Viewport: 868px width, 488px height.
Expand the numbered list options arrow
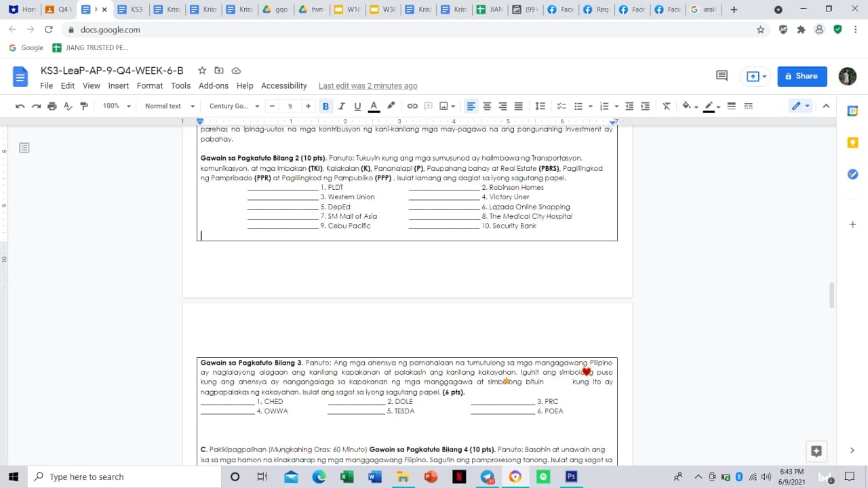click(616, 106)
